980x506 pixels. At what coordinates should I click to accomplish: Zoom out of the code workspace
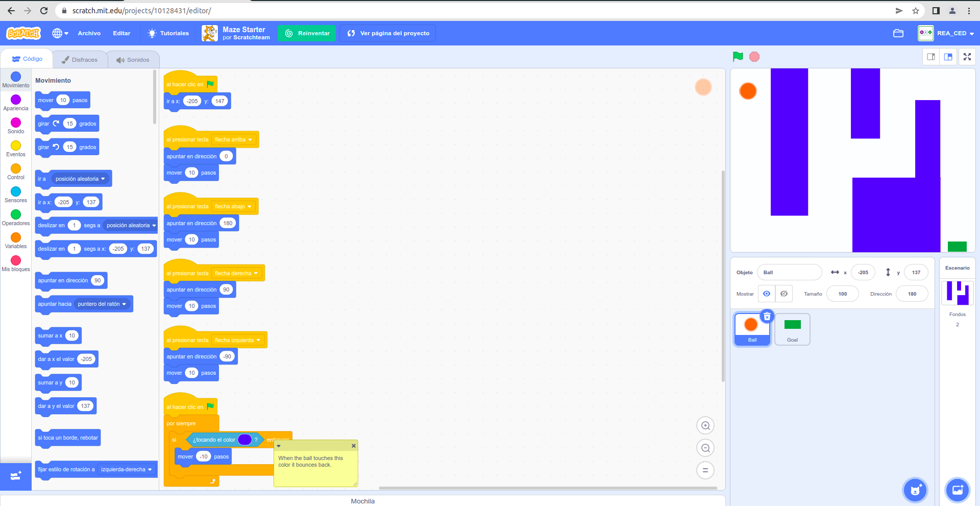tap(705, 448)
